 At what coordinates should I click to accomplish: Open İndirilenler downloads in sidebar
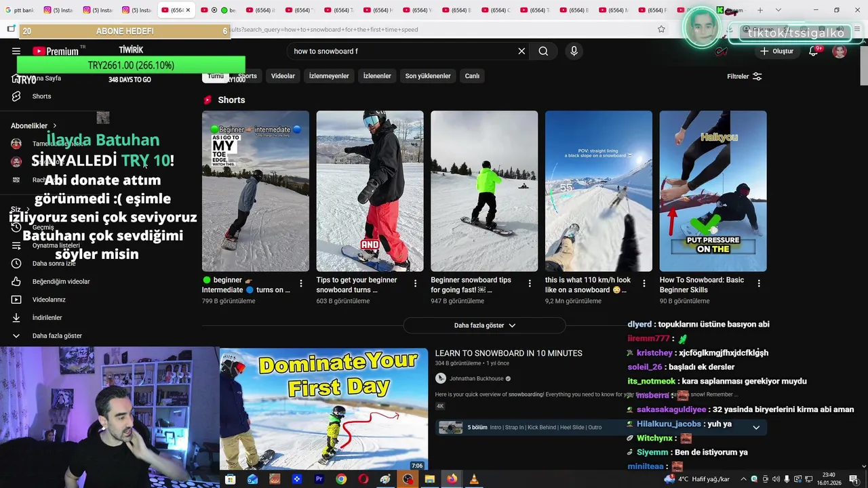click(x=47, y=317)
